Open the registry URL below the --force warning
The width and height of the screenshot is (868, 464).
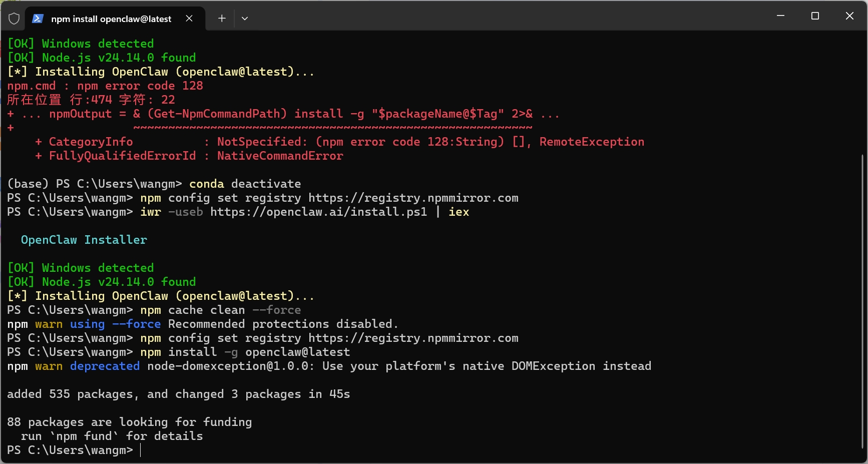[413, 338]
